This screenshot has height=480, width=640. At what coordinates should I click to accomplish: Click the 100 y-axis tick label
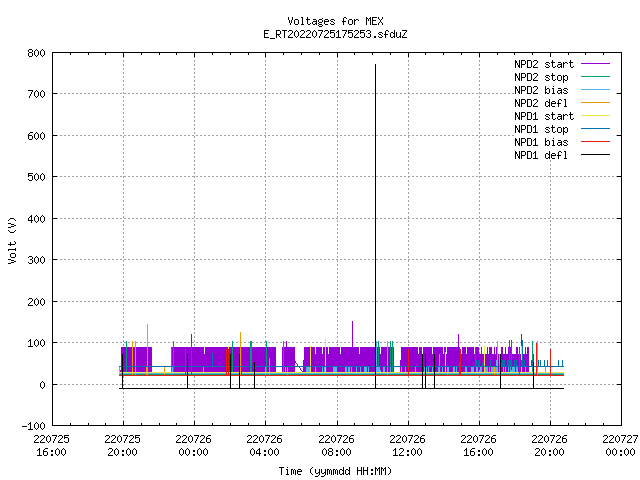tap(36, 343)
